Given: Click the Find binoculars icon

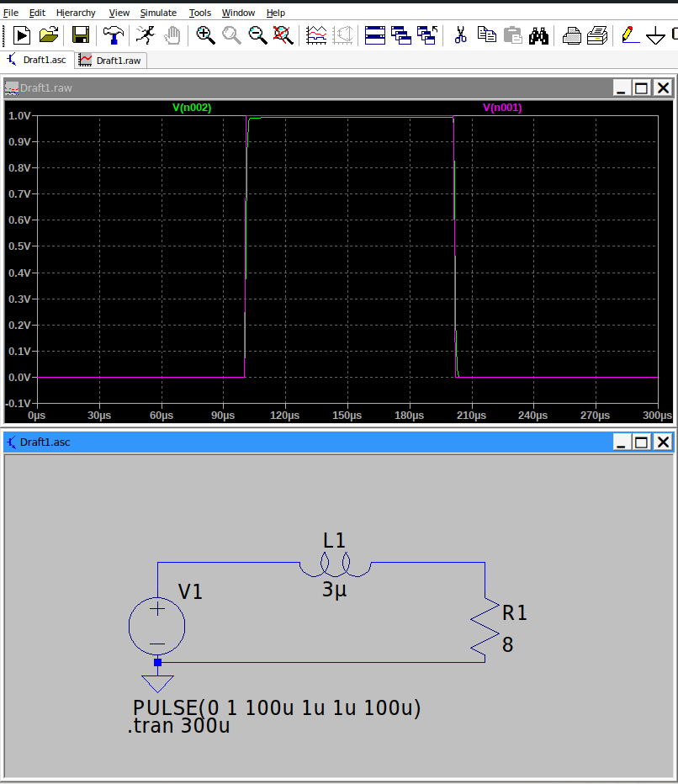Looking at the screenshot, I should 538,34.
